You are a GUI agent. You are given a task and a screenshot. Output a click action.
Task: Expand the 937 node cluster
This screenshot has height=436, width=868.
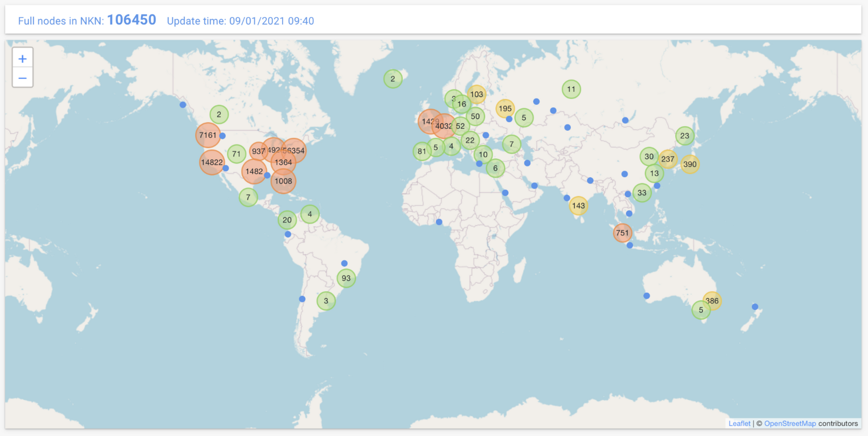tap(258, 151)
